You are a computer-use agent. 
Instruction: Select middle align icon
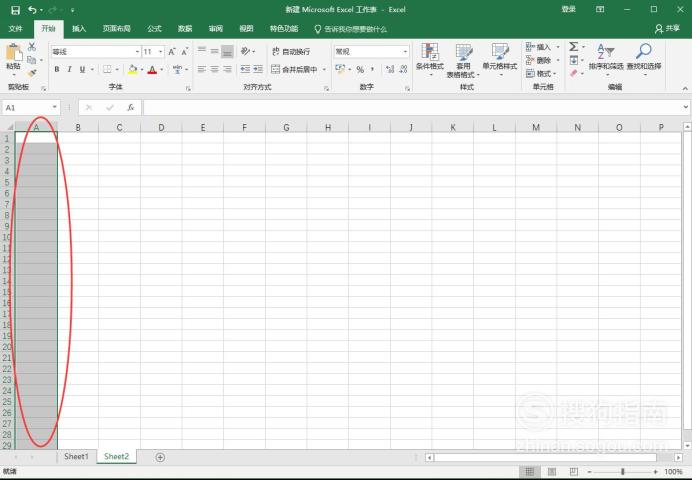pos(214,51)
